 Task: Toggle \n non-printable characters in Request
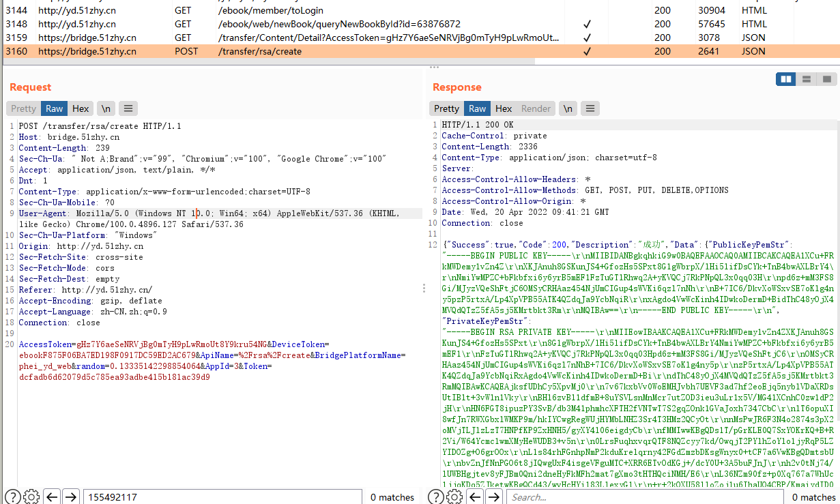click(x=106, y=108)
